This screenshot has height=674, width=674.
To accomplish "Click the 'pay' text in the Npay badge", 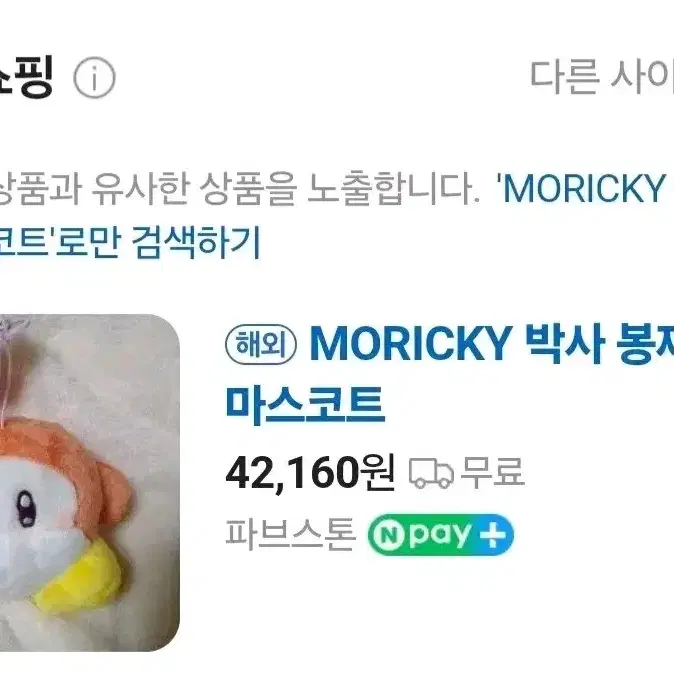I will 440,536.
